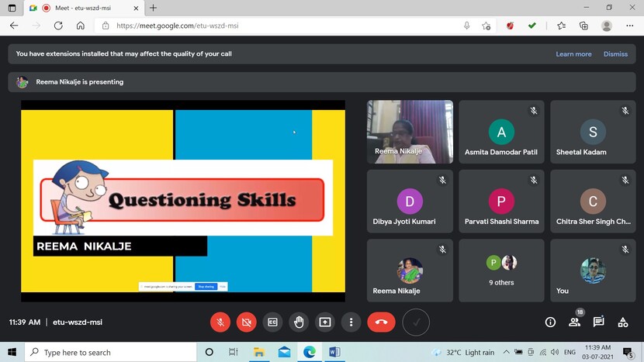Screen dimensions: 644x362
Task: Unmute the microphone in the call bar
Action: click(x=221, y=322)
